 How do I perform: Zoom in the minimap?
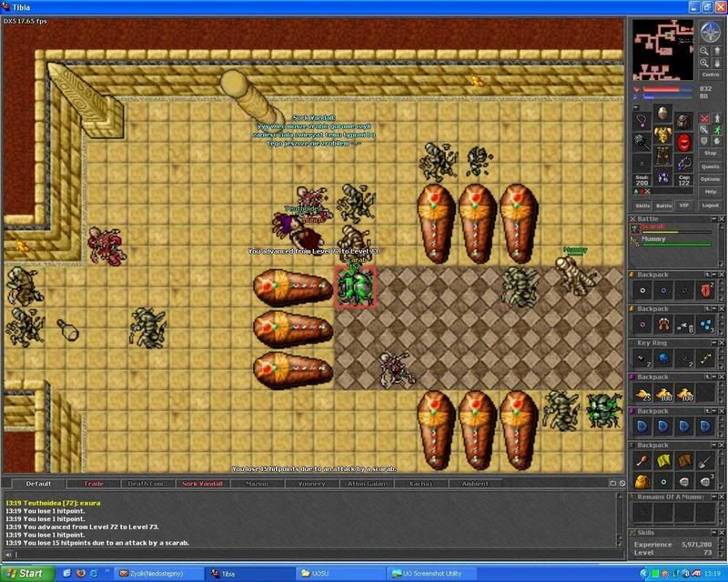tap(704, 63)
